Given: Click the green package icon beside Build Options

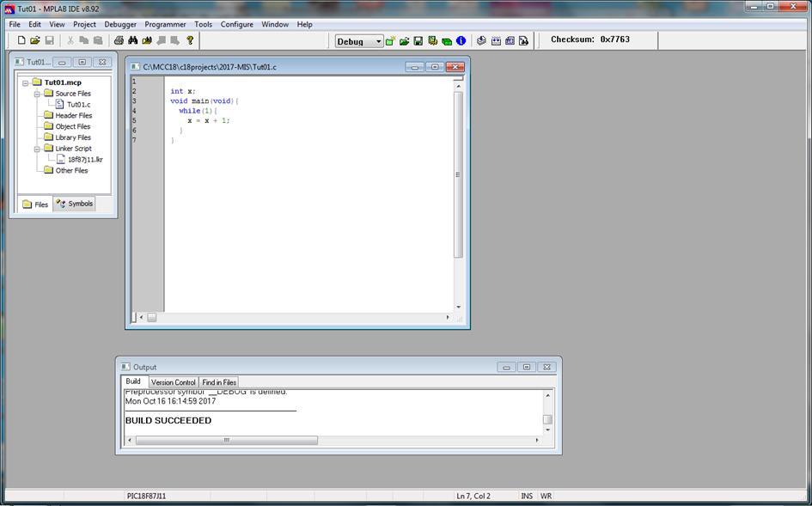Looking at the screenshot, I should pyautogui.click(x=447, y=41).
